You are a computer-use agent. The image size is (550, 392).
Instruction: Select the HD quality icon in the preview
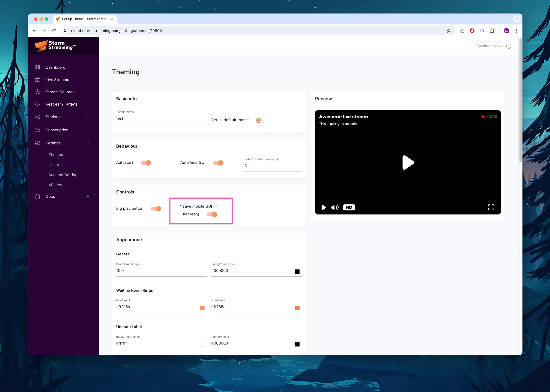tap(349, 207)
